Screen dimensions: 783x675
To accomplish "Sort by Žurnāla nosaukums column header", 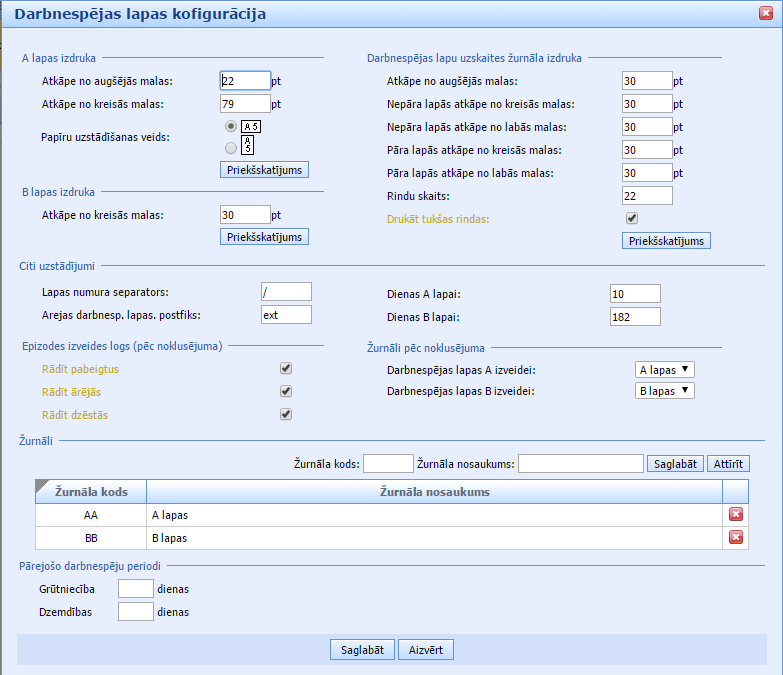I will click(x=434, y=491).
